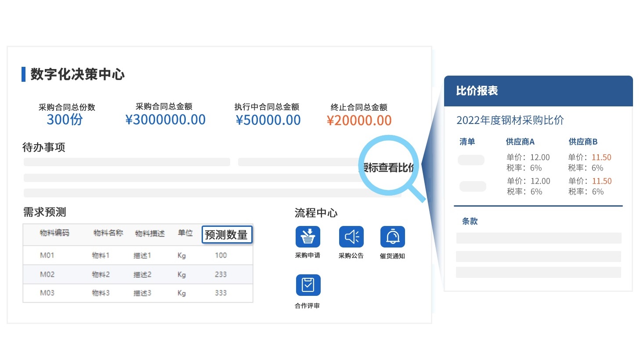Select the 供应商B column heading
Image resolution: width=644 pixels, height=364 pixels.
click(582, 142)
